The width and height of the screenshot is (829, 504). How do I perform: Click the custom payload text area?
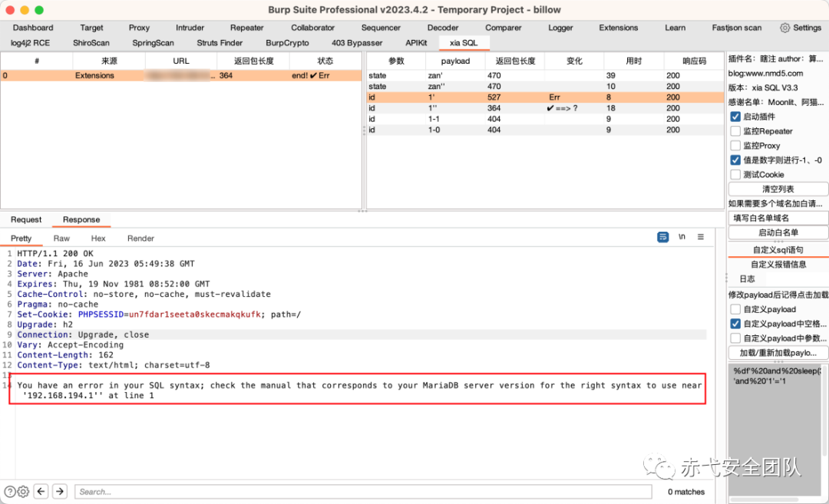click(x=775, y=429)
